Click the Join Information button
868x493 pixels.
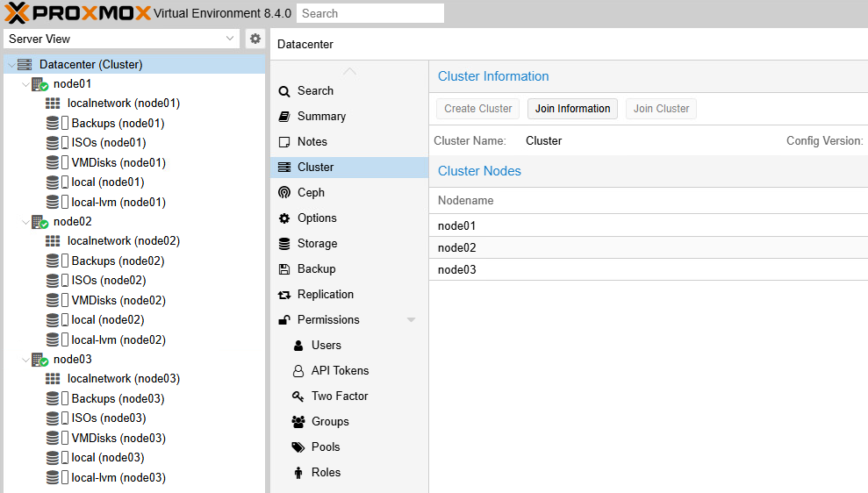(x=572, y=109)
